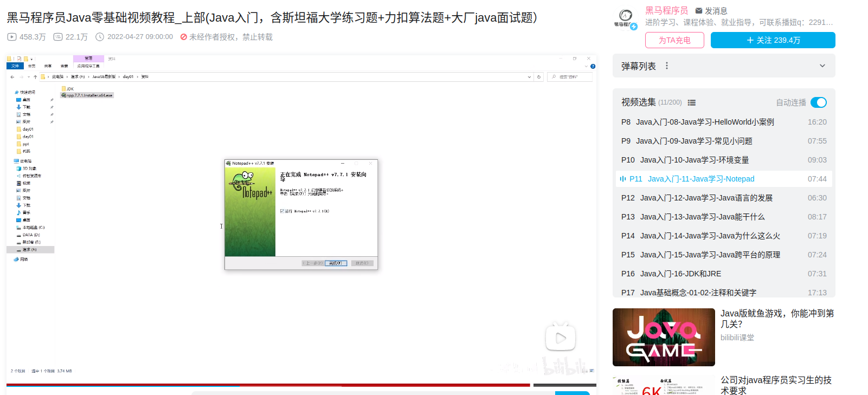Uncheck 运行 Notepad++ v7.7.1 checkbox
The image size is (868, 395).
(282, 211)
